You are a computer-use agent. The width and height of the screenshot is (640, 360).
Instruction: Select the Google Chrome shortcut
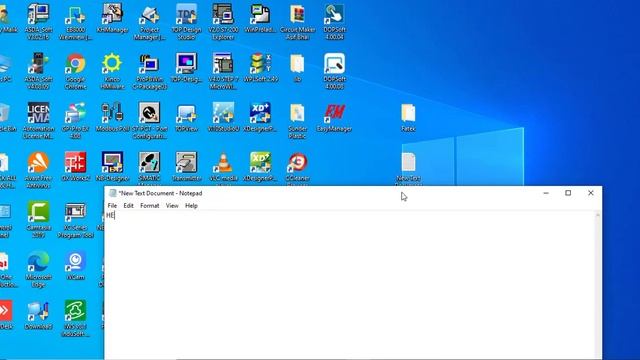[x=76, y=71]
